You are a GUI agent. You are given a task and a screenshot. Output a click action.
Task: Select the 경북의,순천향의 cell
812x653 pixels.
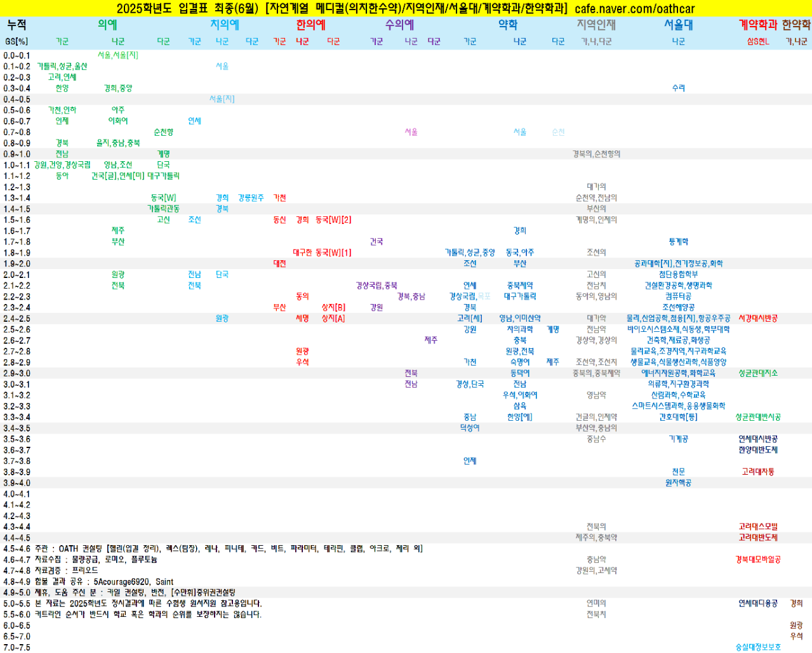596,154
